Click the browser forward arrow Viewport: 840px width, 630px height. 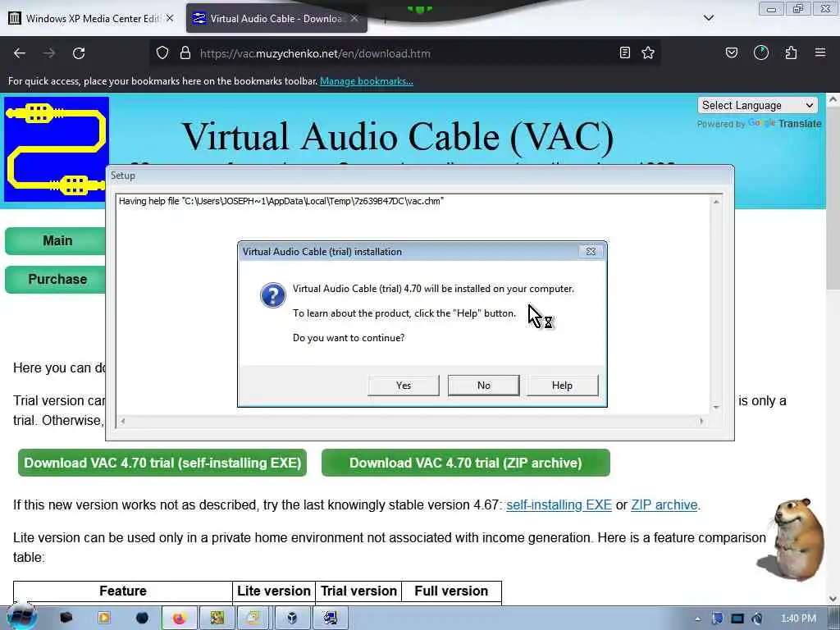pos(49,53)
